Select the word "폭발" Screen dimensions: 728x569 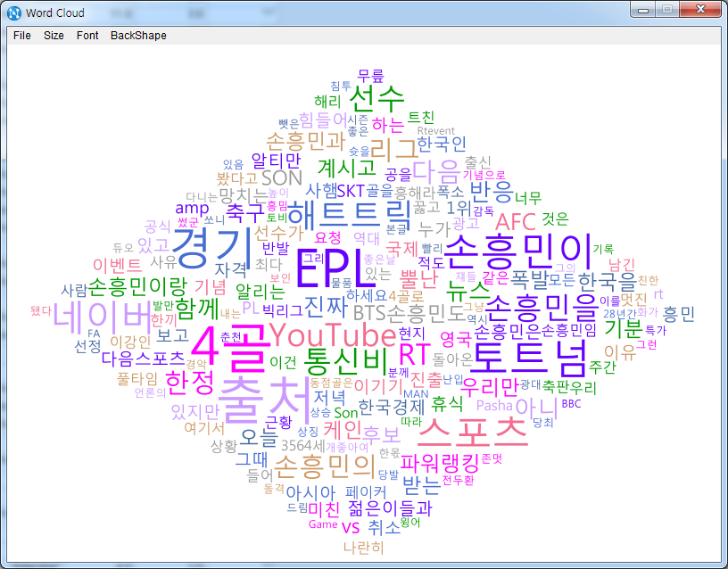529,278
